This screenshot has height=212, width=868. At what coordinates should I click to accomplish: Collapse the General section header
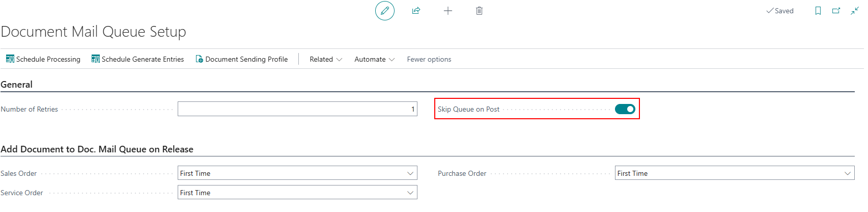coord(17,85)
